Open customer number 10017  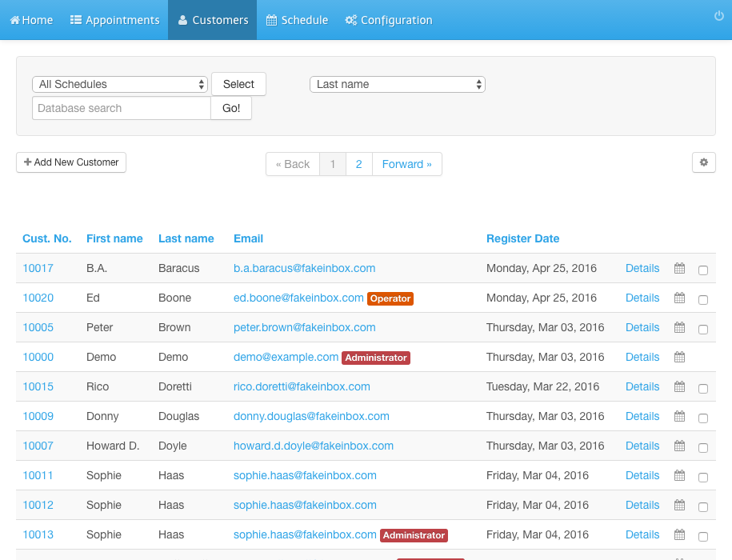(x=38, y=268)
